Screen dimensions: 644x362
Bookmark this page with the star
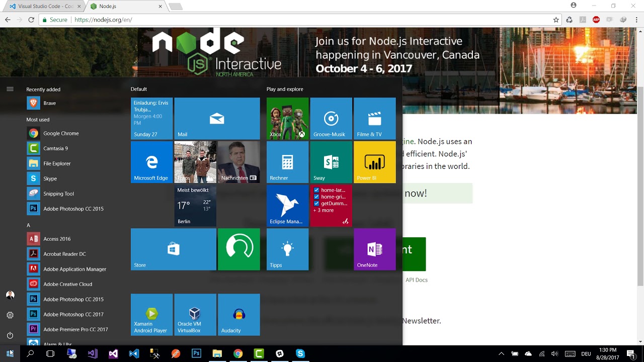(556, 20)
